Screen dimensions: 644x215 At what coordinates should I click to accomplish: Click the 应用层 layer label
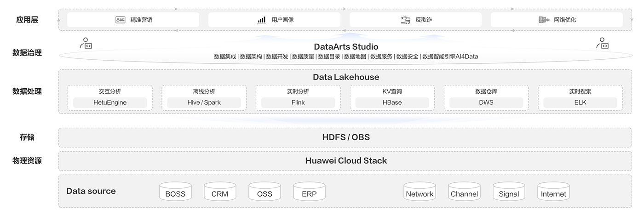27,20
